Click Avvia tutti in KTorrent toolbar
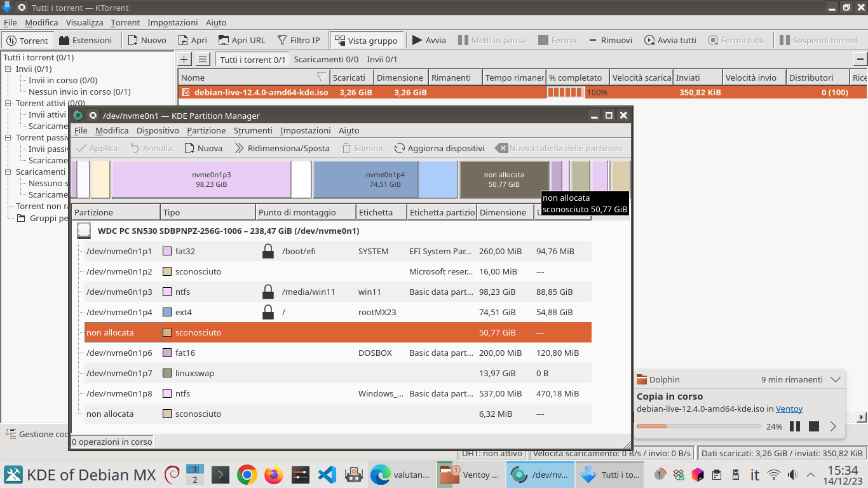The image size is (868, 488). (x=670, y=40)
